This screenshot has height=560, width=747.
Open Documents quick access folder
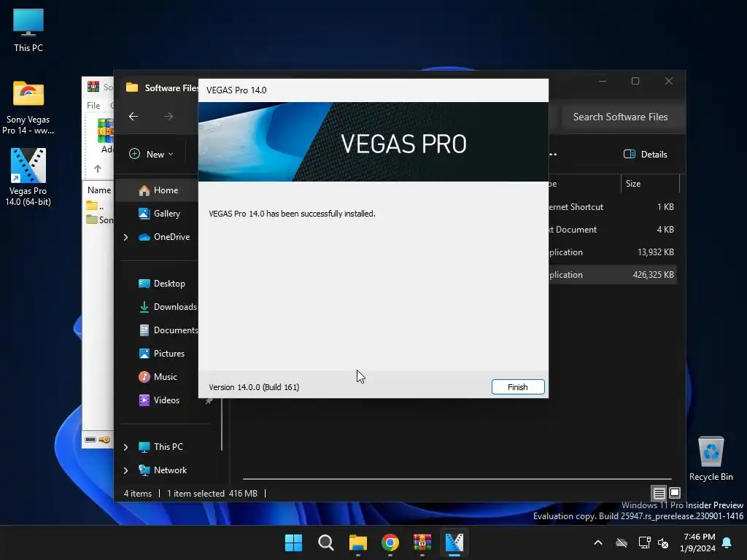[169, 330]
